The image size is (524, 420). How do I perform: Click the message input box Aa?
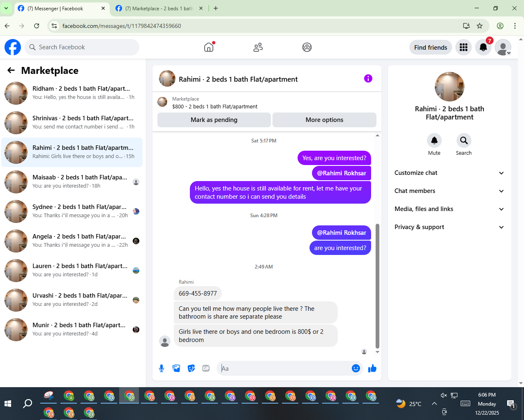coord(284,368)
